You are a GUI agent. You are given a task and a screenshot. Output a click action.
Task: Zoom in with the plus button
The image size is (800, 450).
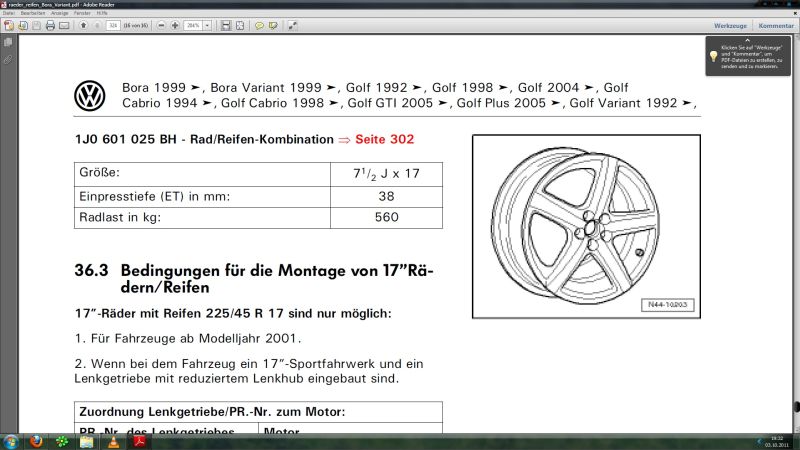[175, 25]
